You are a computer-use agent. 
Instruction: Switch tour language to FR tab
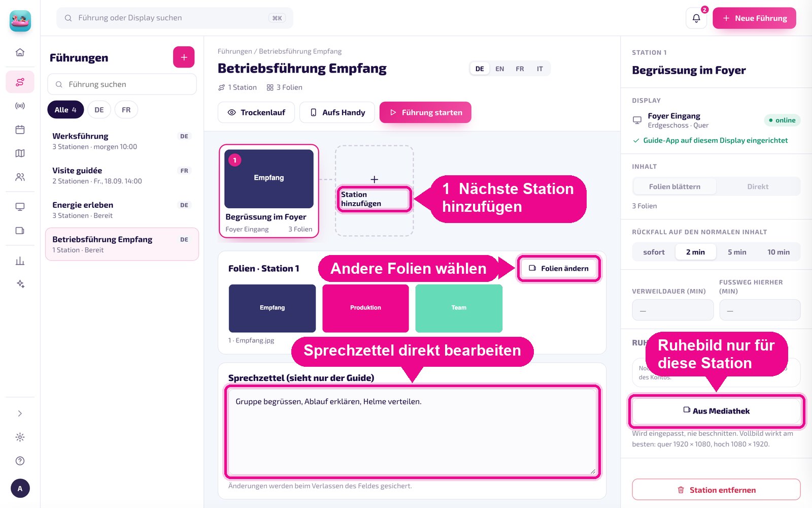pos(520,69)
